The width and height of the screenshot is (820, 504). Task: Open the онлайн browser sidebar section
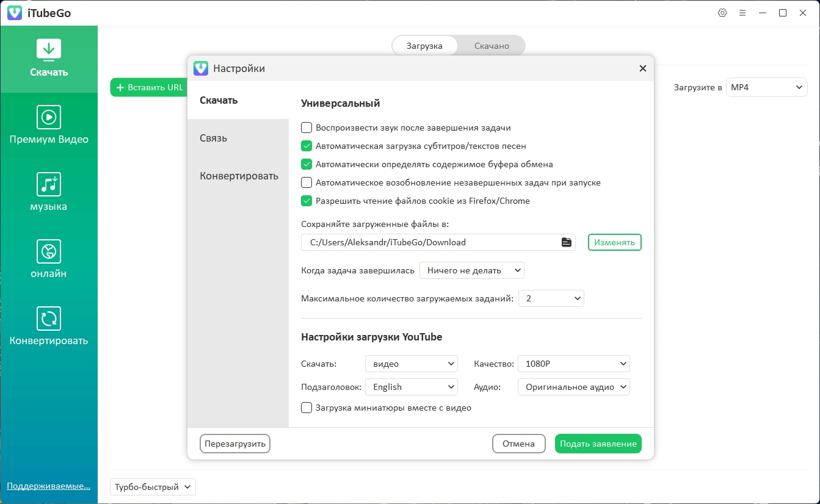(49, 261)
